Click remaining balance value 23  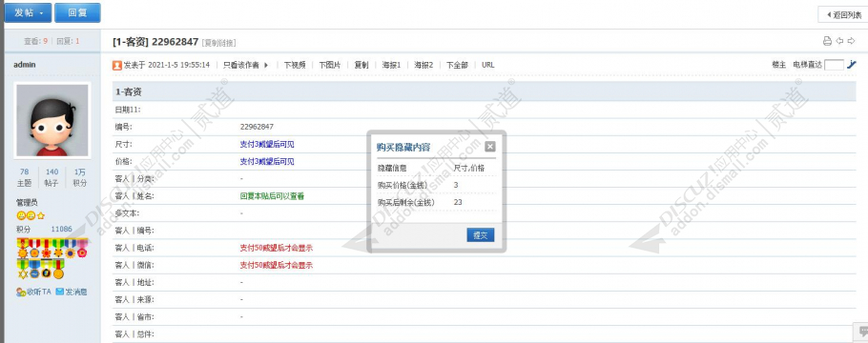pyautogui.click(x=458, y=203)
